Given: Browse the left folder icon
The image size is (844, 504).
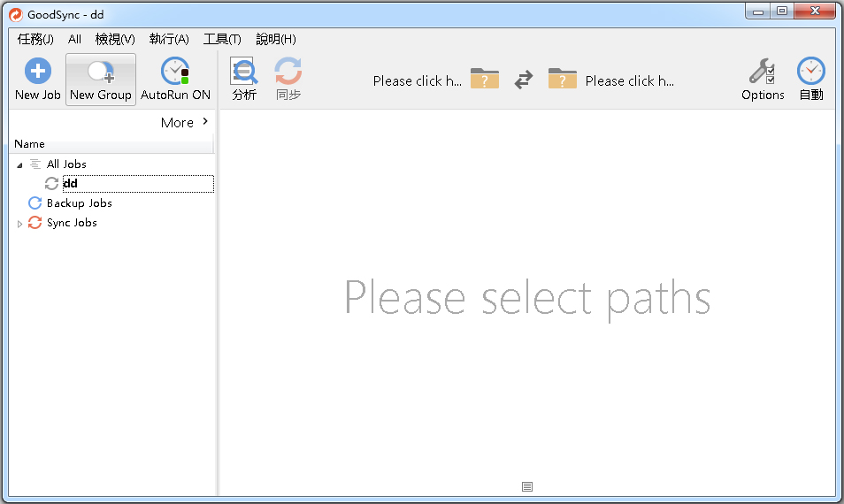Looking at the screenshot, I should 485,79.
